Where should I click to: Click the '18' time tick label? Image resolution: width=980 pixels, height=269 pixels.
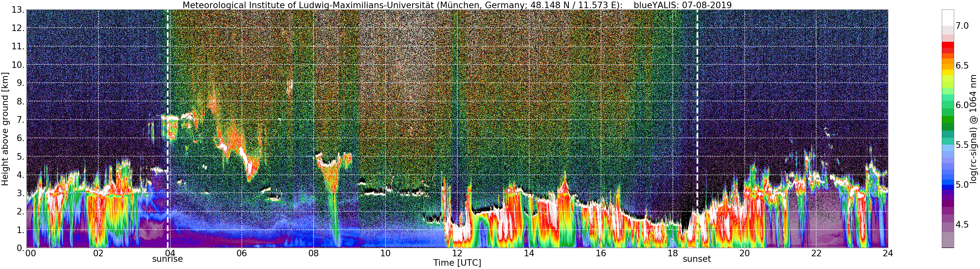click(673, 253)
